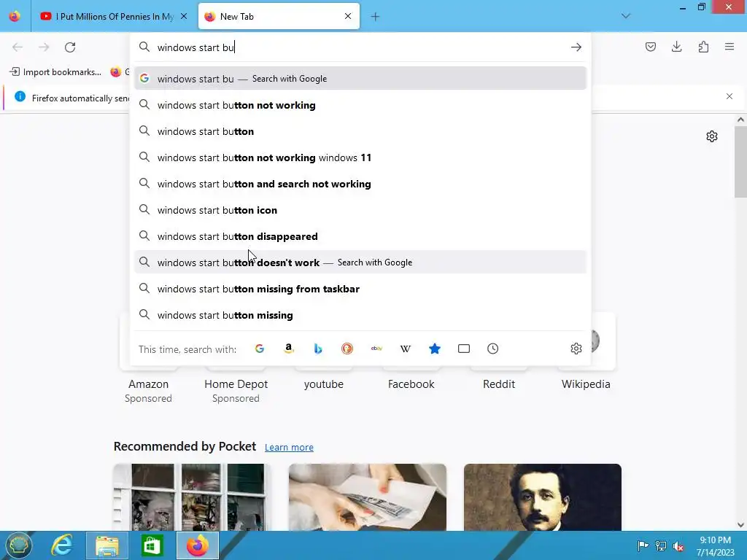This screenshot has width=747, height=560.
Task: Open the Home Depot sponsored shortcut
Action: coord(236,384)
